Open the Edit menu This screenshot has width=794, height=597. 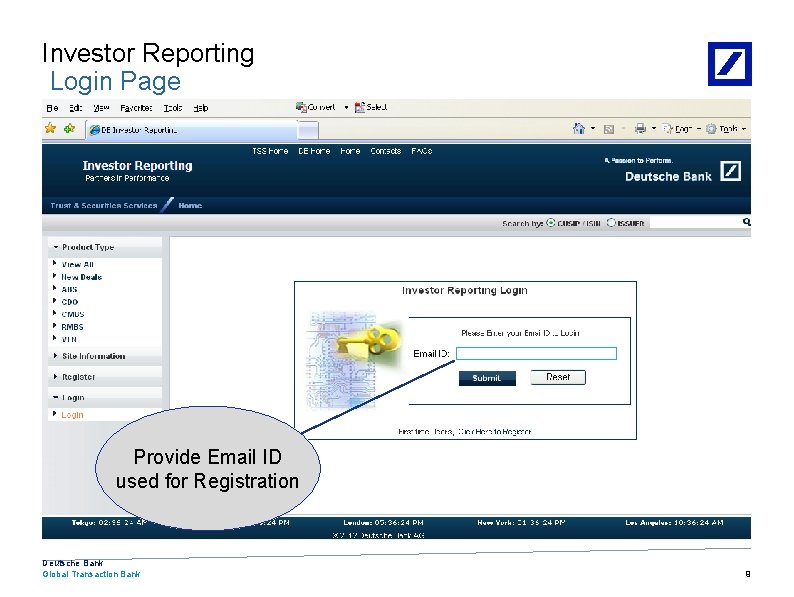click(x=75, y=108)
